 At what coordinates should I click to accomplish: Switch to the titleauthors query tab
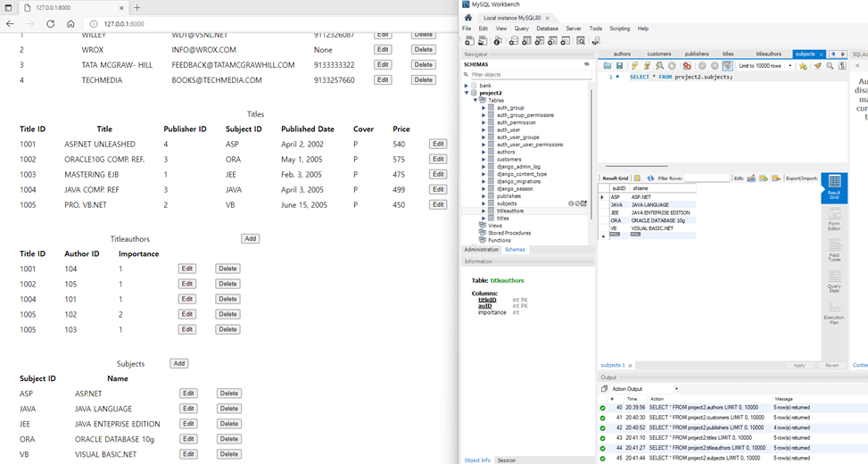768,54
